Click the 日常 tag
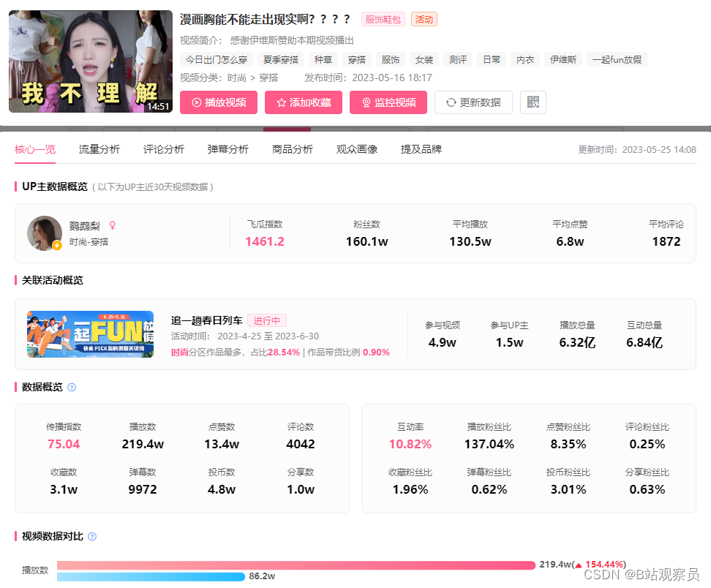 (492, 59)
